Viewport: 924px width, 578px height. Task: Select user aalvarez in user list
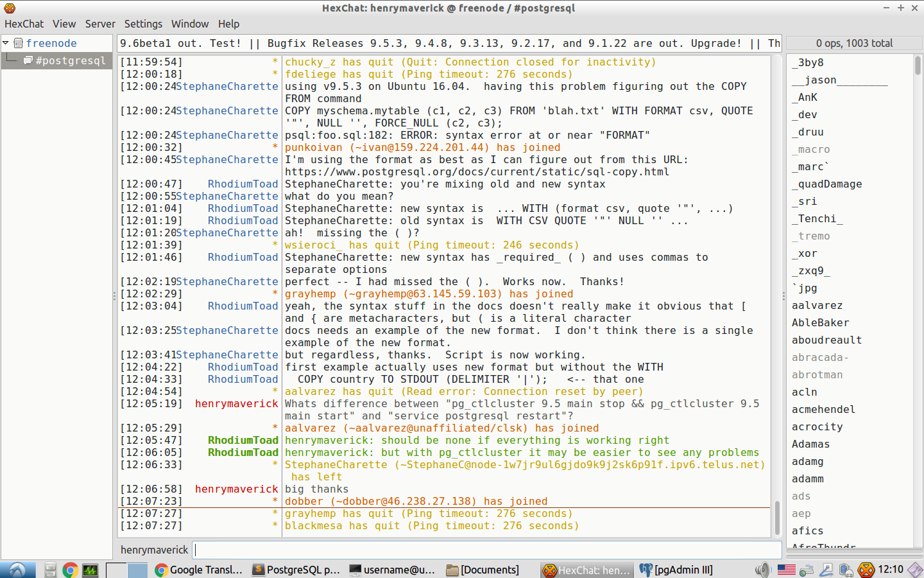[817, 306]
